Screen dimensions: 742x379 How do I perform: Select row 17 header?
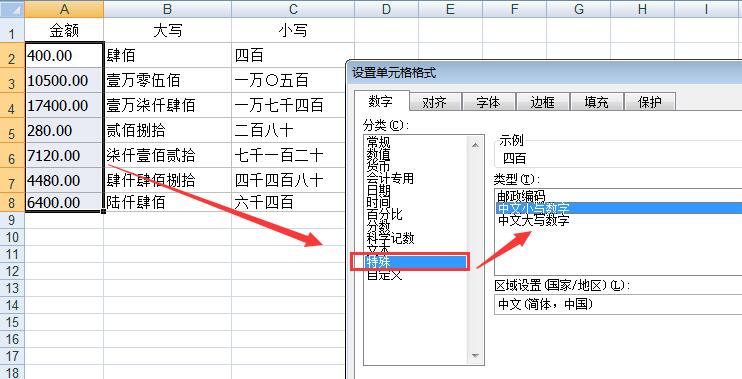(x=12, y=356)
